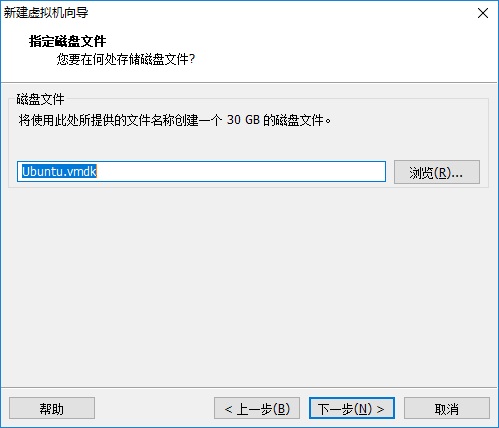Click the Ubuntu.vmdk disk file name field
Viewport: 499px width, 428px height.
pyautogui.click(x=201, y=172)
